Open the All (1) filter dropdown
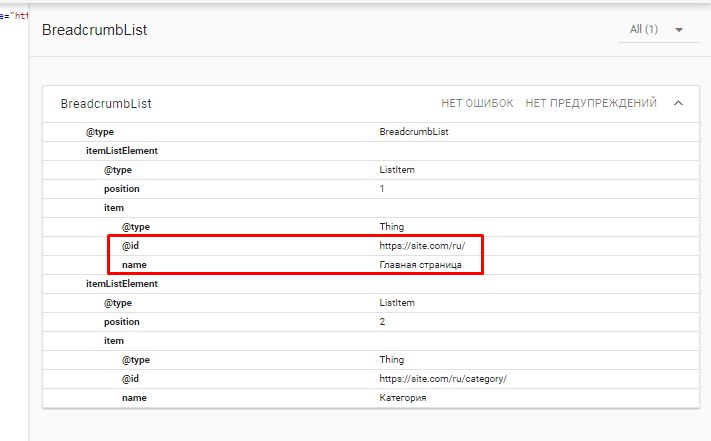The image size is (711, 441). 658,30
